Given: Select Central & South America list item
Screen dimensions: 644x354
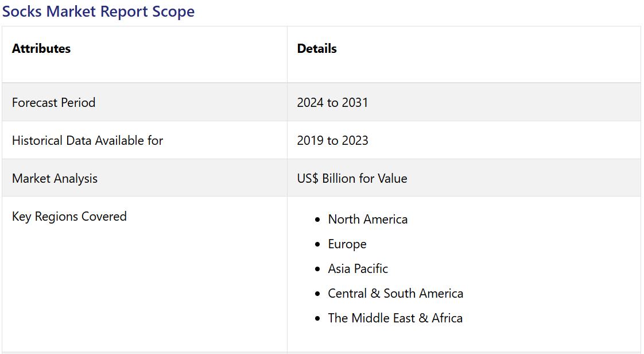Looking at the screenshot, I should pyautogui.click(x=395, y=294).
